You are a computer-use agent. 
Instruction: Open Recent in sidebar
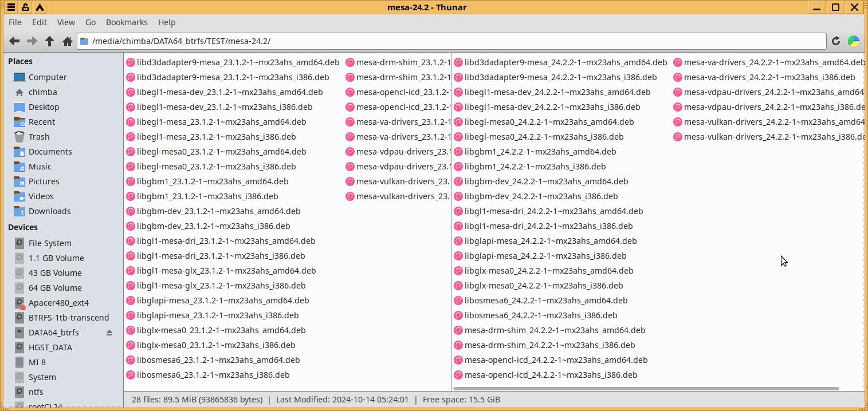(x=42, y=122)
